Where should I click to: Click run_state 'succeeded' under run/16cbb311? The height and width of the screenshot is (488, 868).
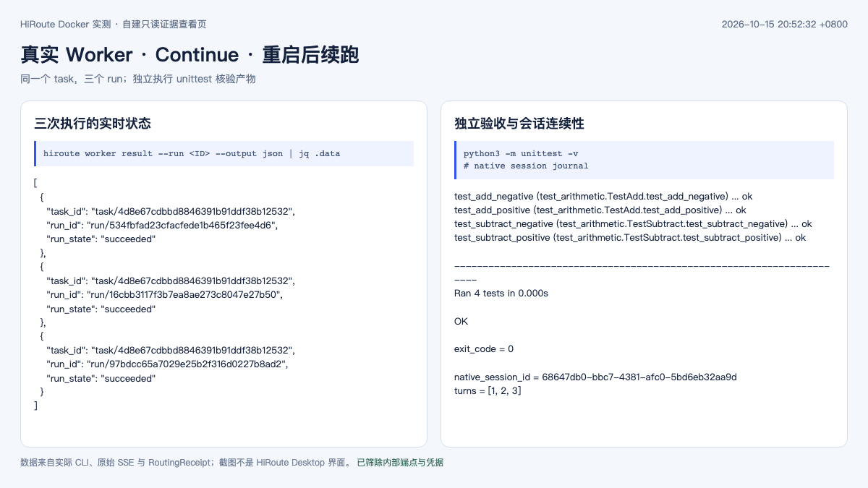(101, 309)
